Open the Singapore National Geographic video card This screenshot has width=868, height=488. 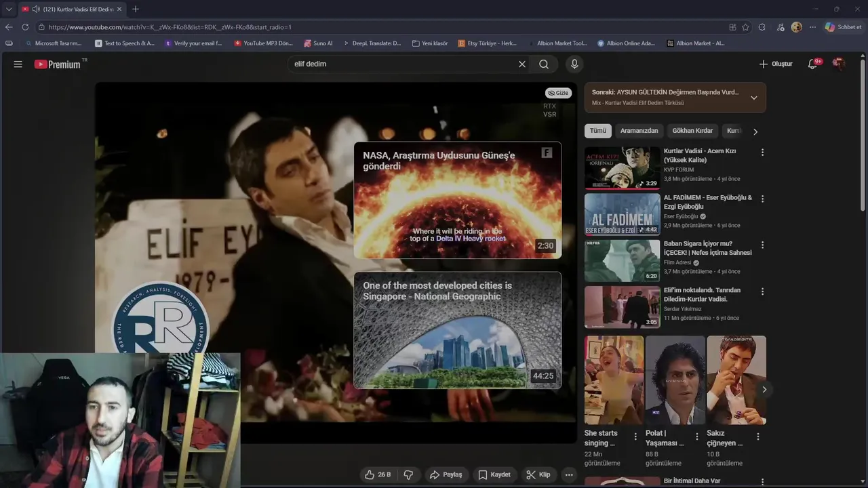point(458,330)
